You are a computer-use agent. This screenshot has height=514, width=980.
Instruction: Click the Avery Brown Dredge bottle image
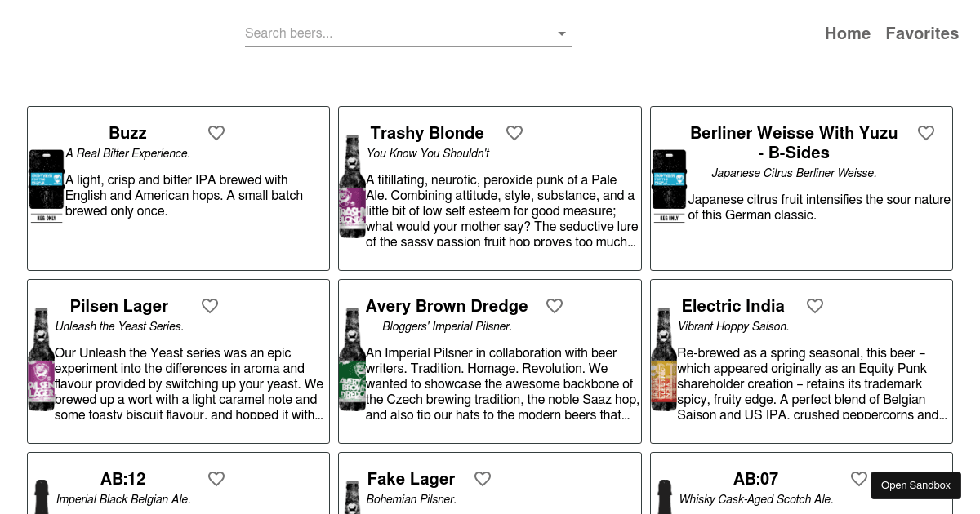pyautogui.click(x=353, y=360)
